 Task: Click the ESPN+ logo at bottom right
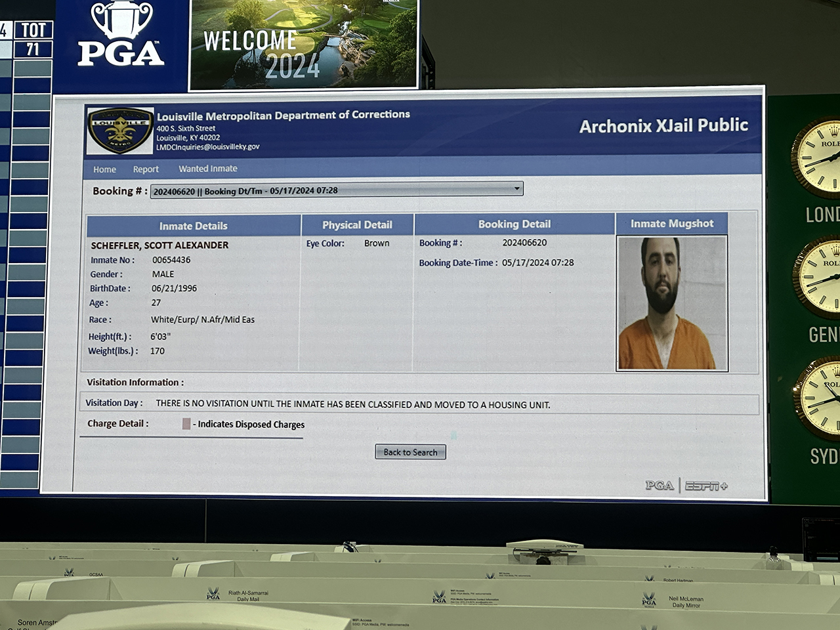pyautogui.click(x=706, y=486)
